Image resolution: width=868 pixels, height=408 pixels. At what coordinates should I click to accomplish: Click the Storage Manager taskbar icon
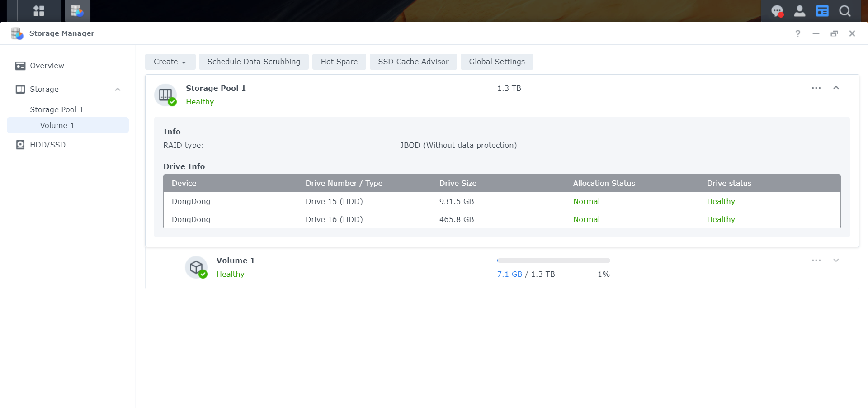(x=77, y=11)
